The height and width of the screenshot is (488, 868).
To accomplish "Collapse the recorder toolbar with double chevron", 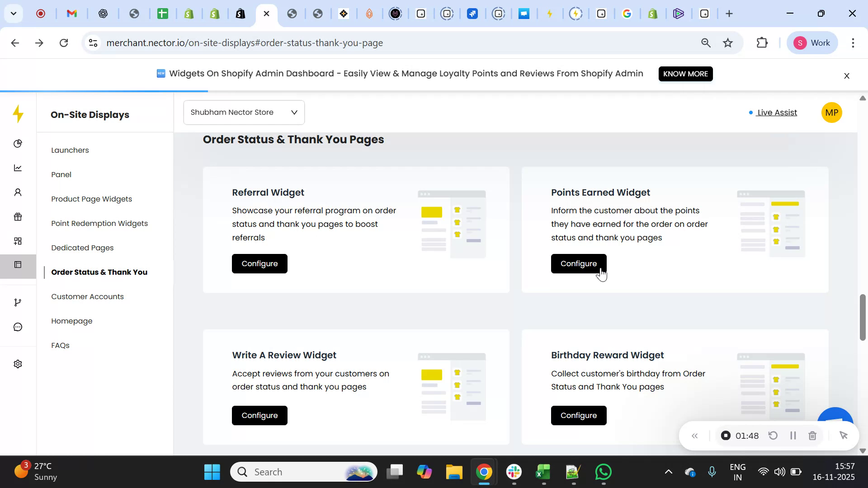I will pyautogui.click(x=695, y=436).
